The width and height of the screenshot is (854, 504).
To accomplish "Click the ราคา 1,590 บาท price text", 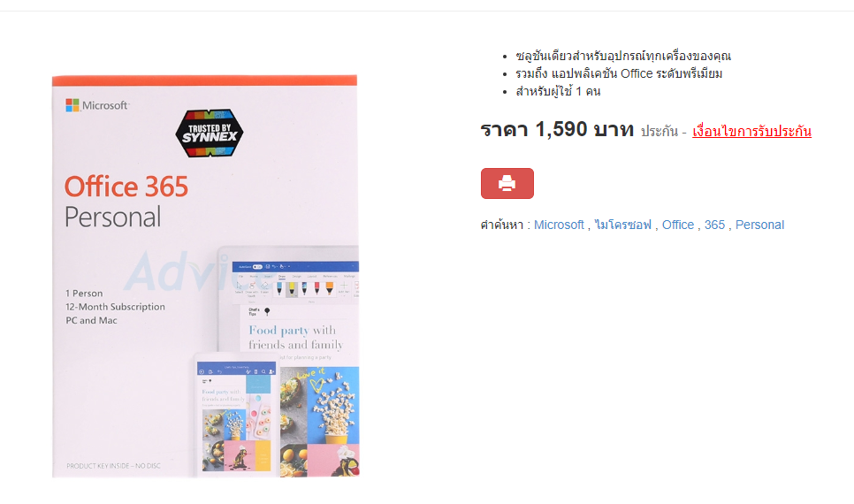I will (557, 130).
